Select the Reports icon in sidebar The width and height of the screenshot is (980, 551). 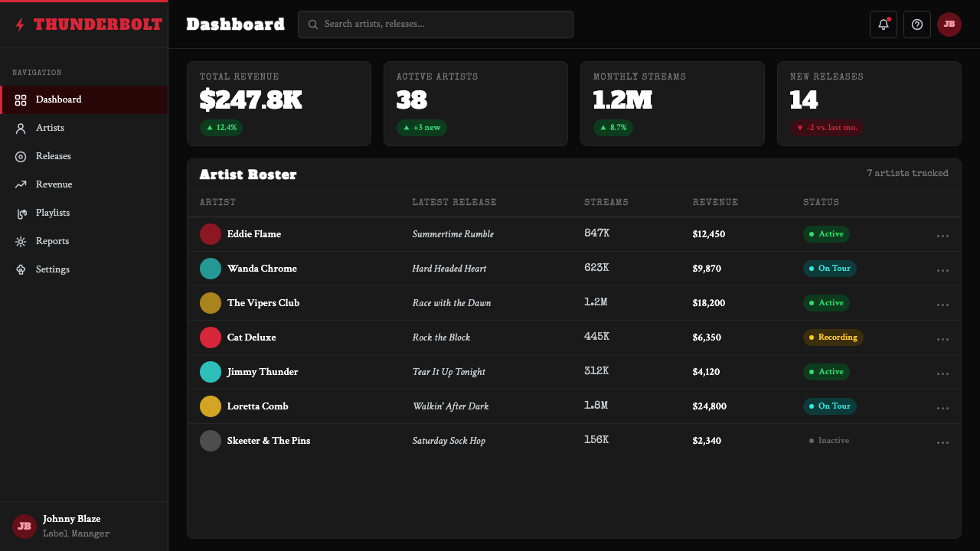click(x=21, y=241)
